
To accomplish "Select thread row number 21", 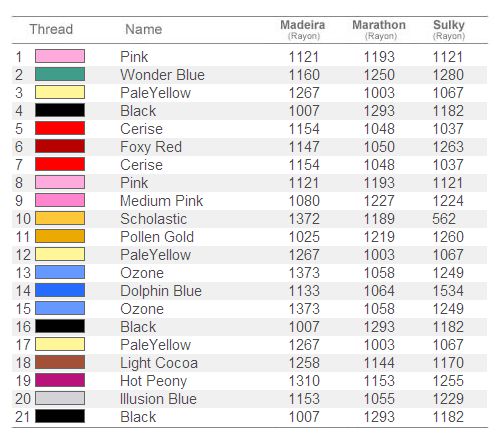I will pyautogui.click(x=23, y=417).
